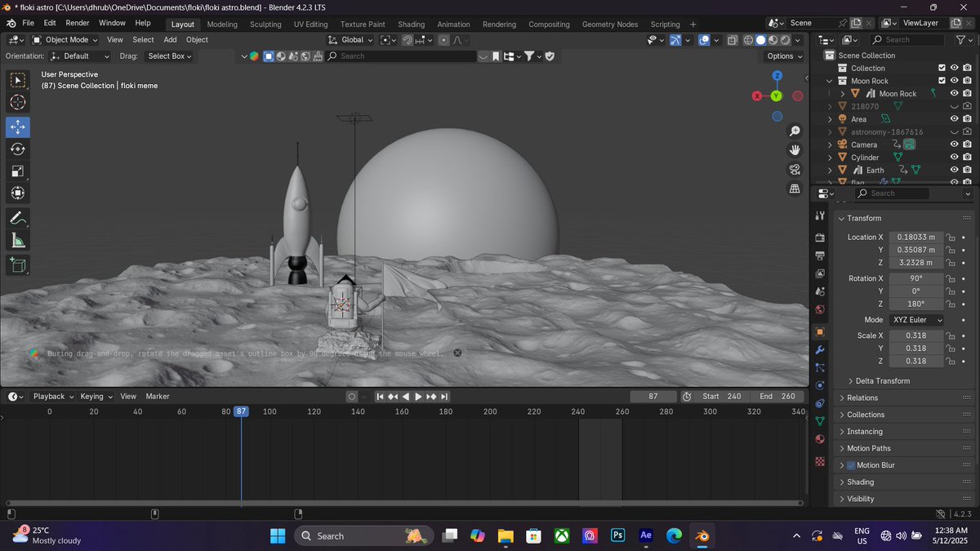Switch viewport to material preview shading
Image resolution: width=980 pixels, height=551 pixels.
pos(773,40)
